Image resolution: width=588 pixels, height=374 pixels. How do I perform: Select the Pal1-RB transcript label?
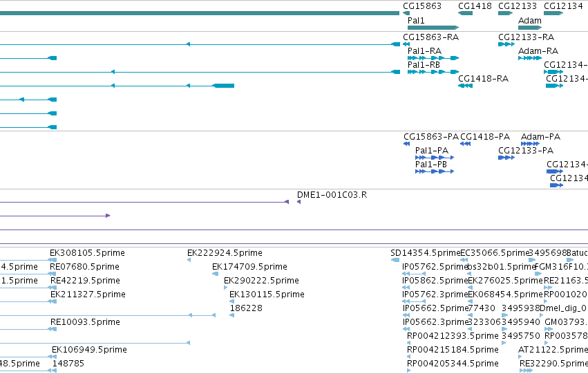point(424,65)
